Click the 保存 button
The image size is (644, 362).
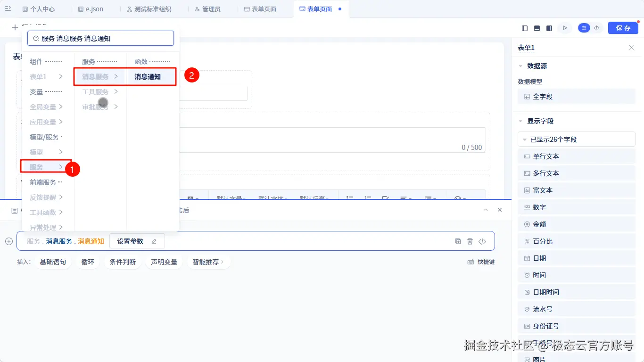point(623,28)
